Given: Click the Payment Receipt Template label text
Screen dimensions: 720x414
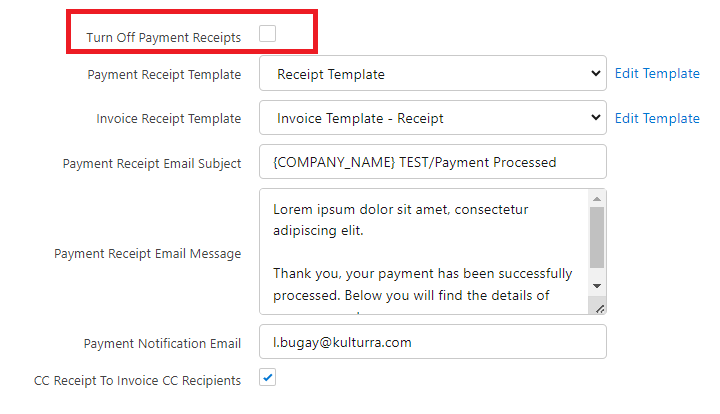Looking at the screenshot, I should pyautogui.click(x=164, y=75).
